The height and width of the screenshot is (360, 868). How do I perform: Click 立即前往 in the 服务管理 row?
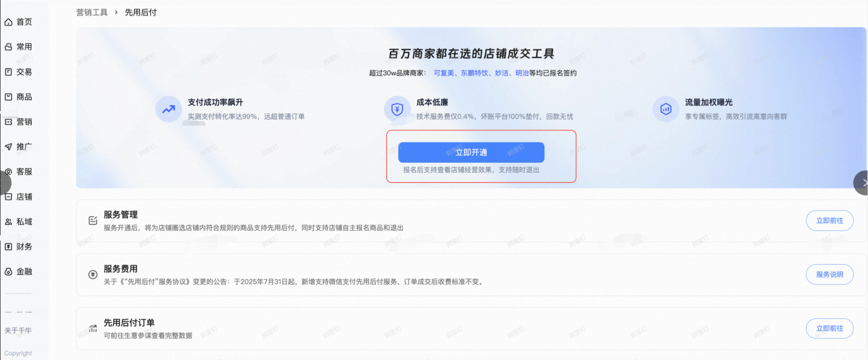[x=830, y=221]
